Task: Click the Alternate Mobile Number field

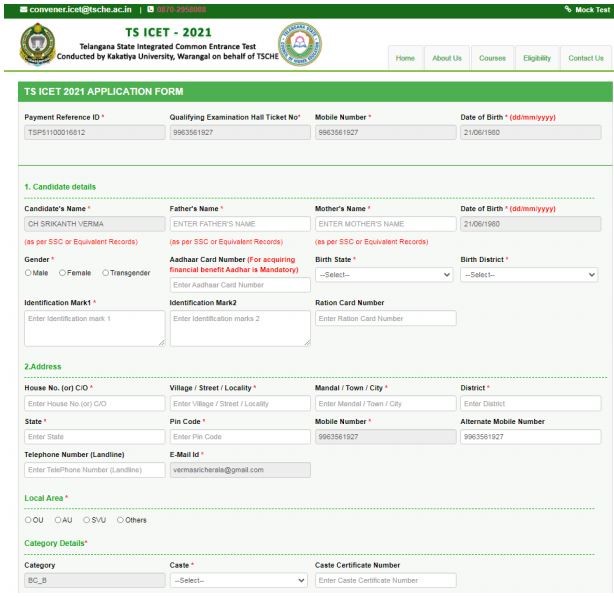Action: pos(531,437)
